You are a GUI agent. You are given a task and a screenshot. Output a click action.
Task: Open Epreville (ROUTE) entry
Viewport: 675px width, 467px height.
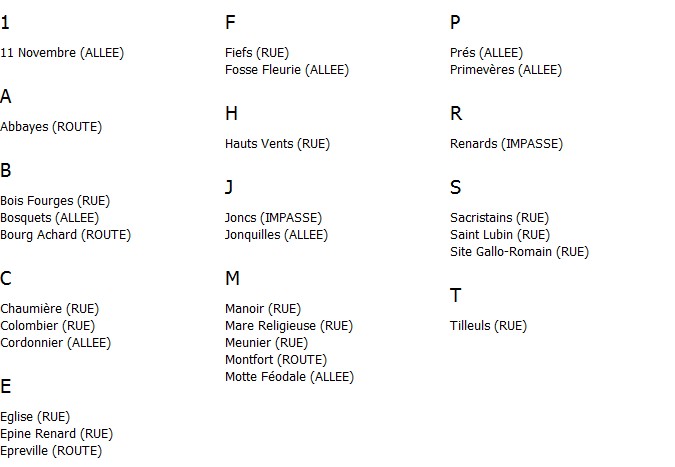coord(51,451)
